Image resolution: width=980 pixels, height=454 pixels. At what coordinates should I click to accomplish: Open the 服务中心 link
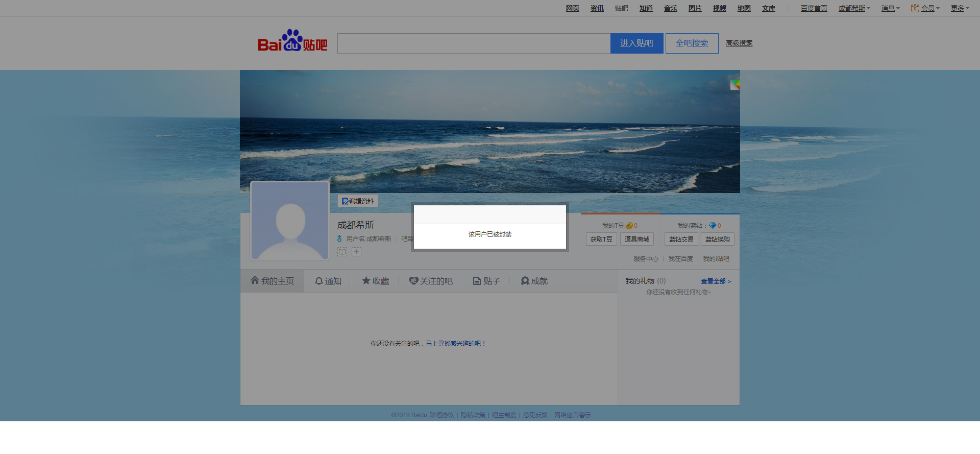coord(646,259)
